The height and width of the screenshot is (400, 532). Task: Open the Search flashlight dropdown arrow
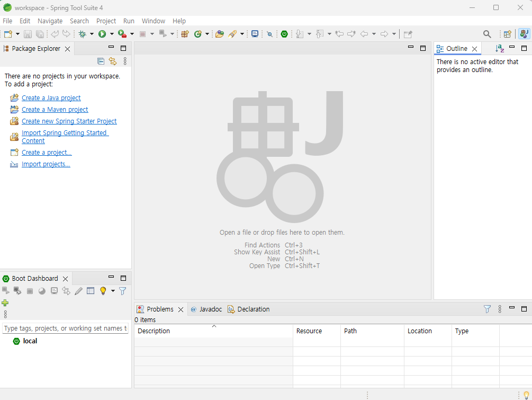(x=242, y=34)
